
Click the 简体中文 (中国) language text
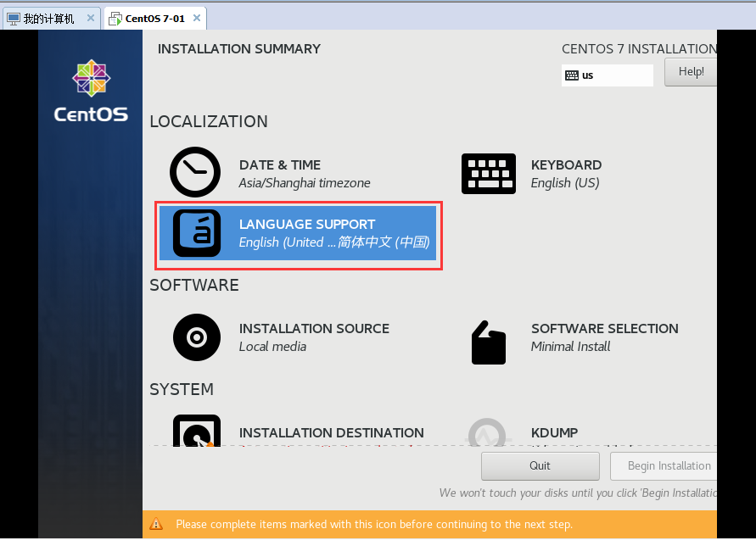point(384,242)
